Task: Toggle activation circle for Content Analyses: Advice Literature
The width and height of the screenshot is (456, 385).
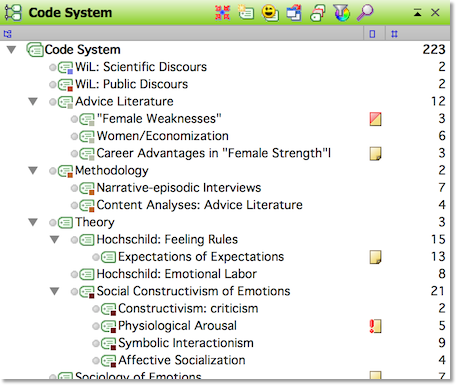Action: 74,205
